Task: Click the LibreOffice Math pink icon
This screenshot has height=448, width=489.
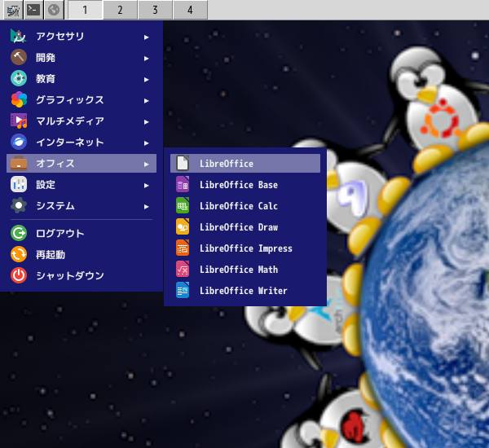Action: 183,270
